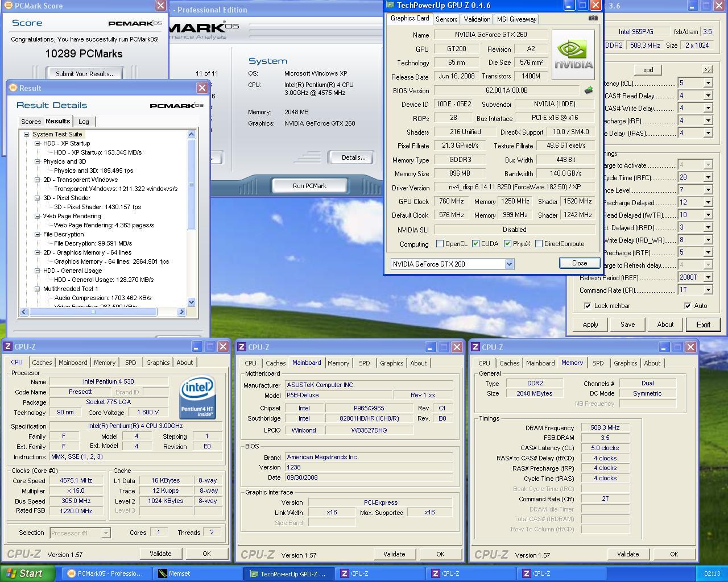Click Exit button in Memset

703,325
